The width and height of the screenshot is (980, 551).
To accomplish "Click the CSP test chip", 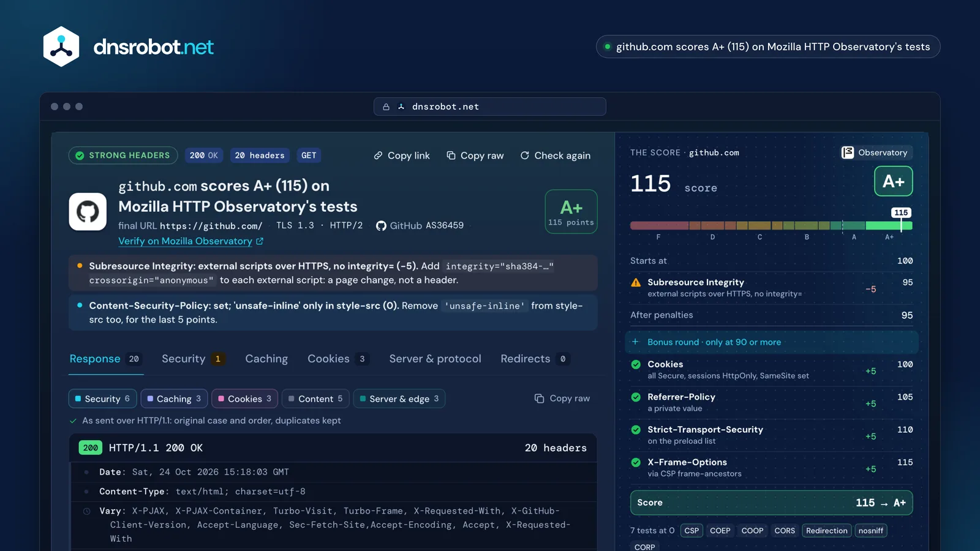I will (x=692, y=531).
